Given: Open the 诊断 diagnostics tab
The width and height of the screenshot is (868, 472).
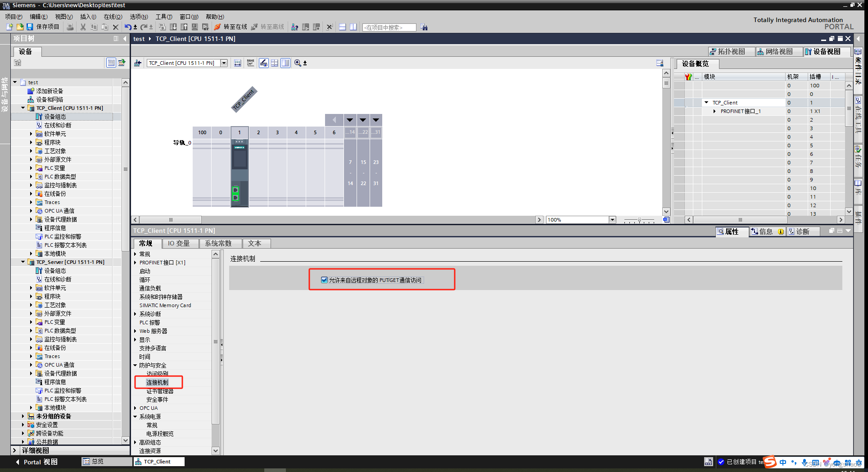Looking at the screenshot, I should tap(803, 231).
